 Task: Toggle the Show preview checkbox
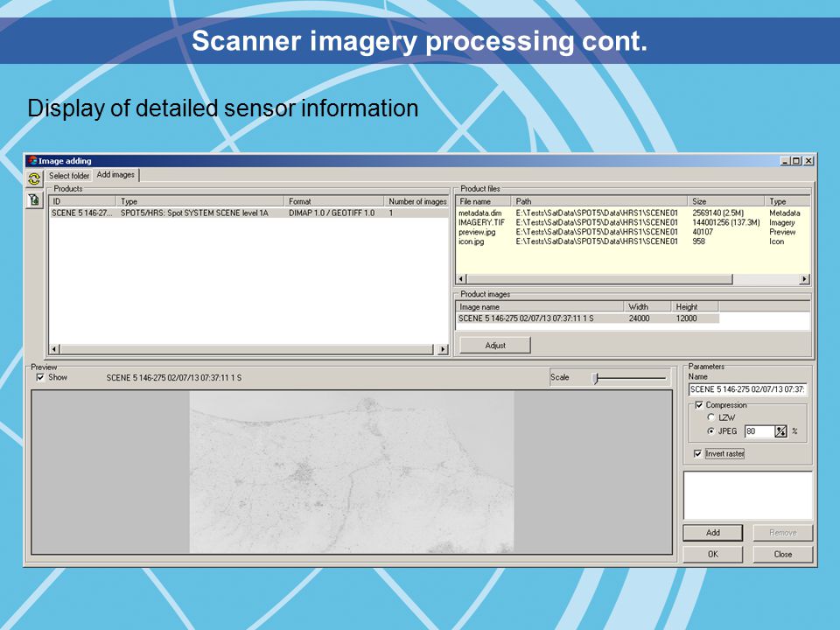[x=40, y=377]
